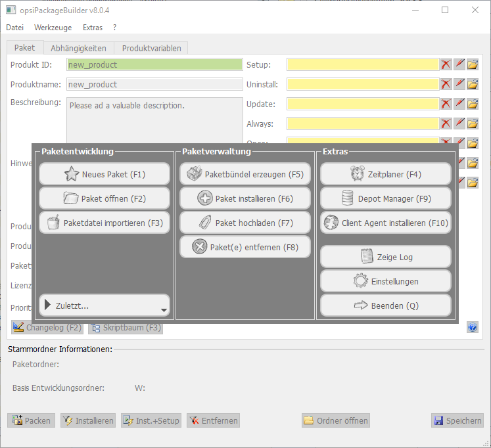
Task: Click pencil icon next to Setup field
Action: tap(459, 64)
